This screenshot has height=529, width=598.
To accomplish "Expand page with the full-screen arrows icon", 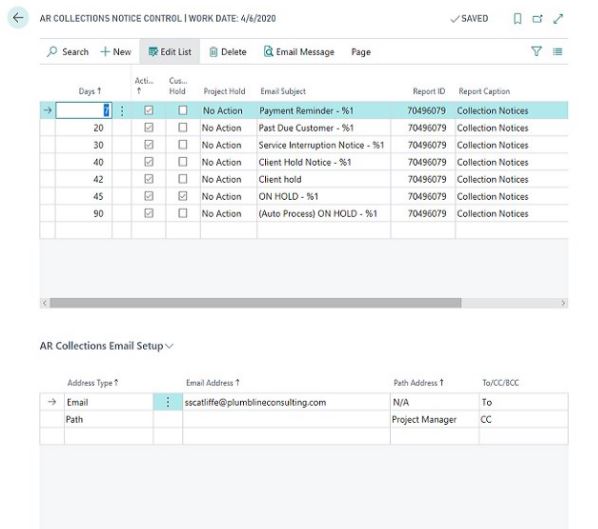I will [558, 18].
